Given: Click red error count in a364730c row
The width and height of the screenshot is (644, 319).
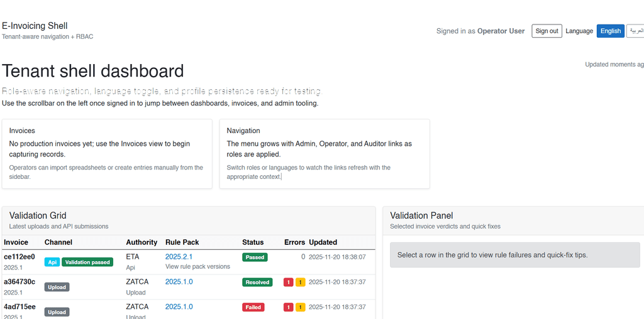Looking at the screenshot, I should (x=288, y=283).
